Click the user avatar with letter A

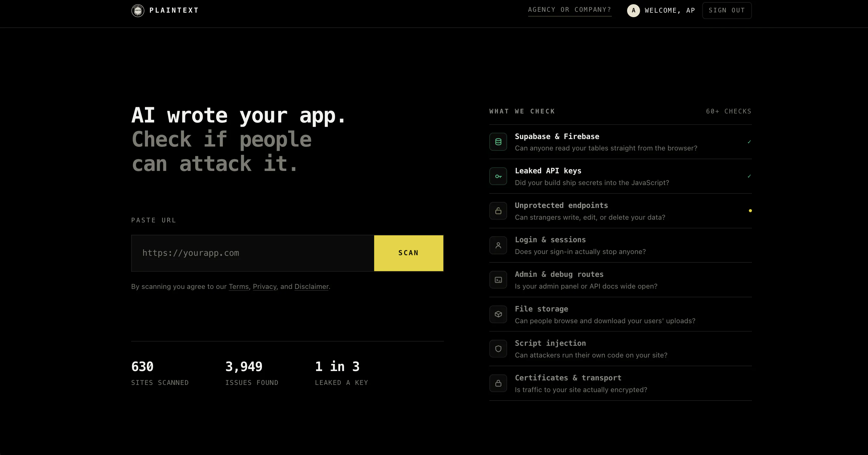(633, 11)
